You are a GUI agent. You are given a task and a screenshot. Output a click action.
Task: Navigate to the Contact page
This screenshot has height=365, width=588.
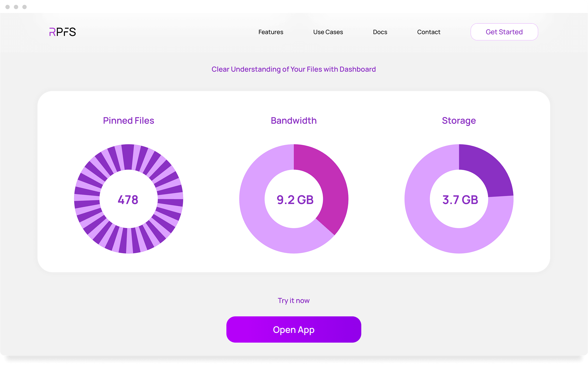pyautogui.click(x=429, y=32)
